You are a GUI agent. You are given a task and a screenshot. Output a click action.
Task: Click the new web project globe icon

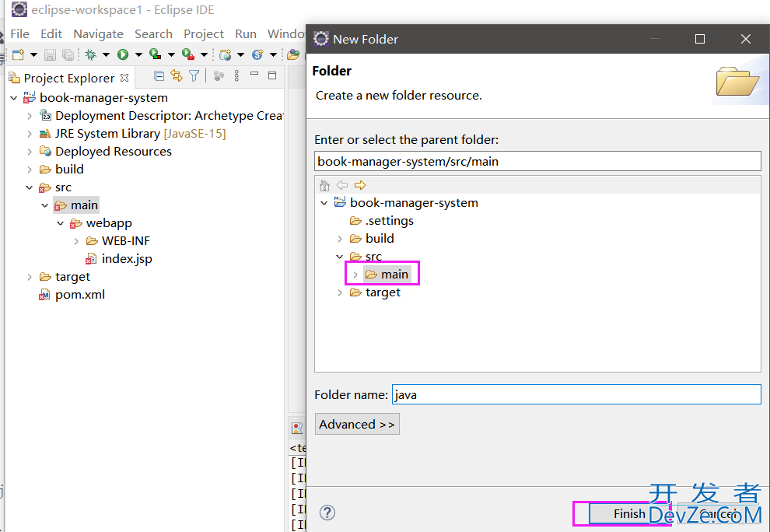[225, 54]
